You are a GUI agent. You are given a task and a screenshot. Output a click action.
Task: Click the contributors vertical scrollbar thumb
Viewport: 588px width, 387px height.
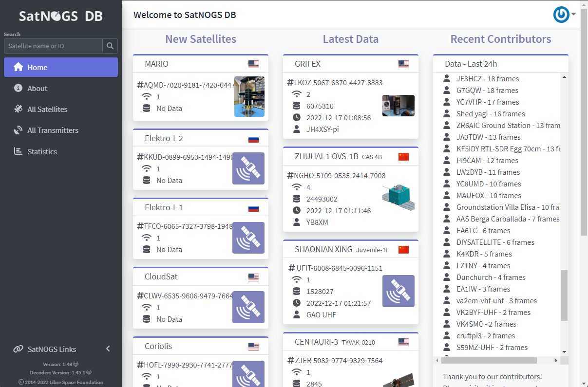point(564,295)
